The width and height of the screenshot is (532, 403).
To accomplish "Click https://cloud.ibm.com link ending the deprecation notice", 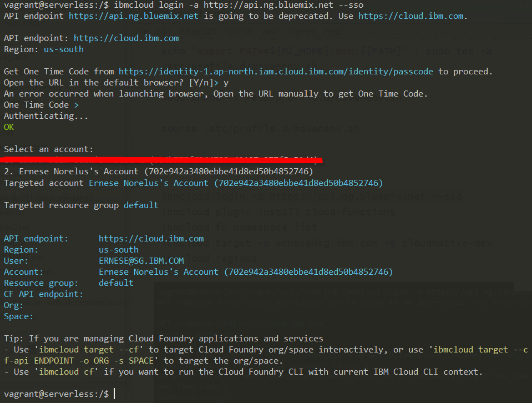I will (x=411, y=16).
